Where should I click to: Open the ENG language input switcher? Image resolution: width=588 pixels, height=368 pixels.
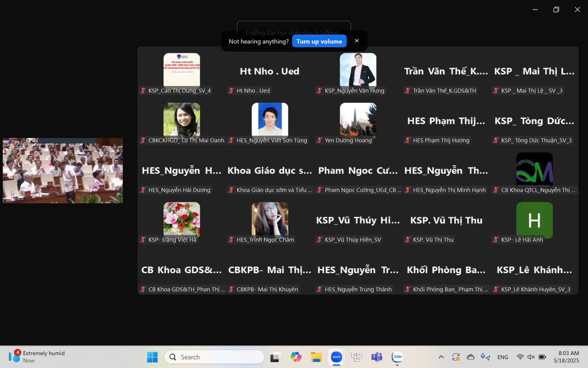point(503,357)
